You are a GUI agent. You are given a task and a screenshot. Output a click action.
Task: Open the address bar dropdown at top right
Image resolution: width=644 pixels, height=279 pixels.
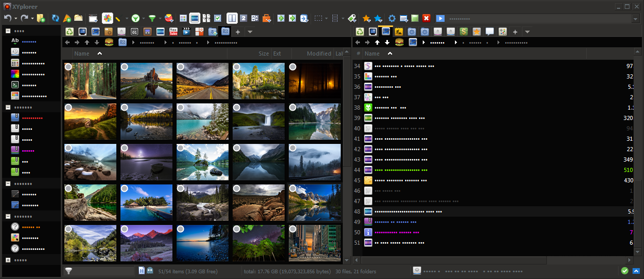tap(635, 19)
